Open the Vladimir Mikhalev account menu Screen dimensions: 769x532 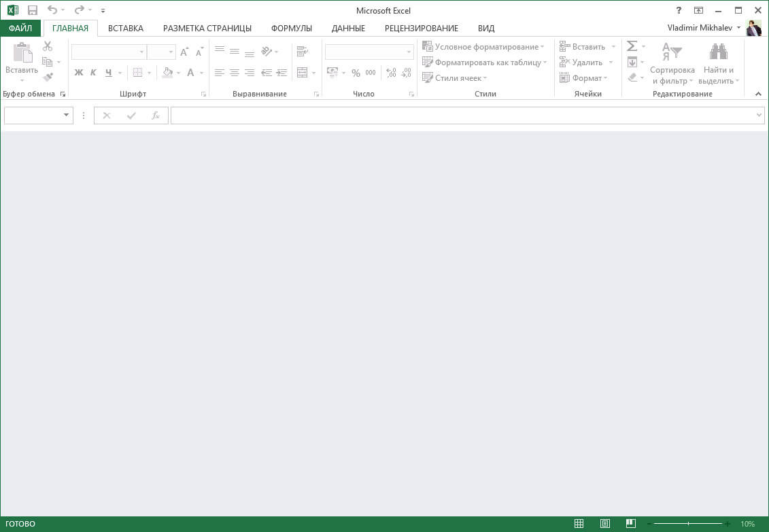tap(704, 28)
